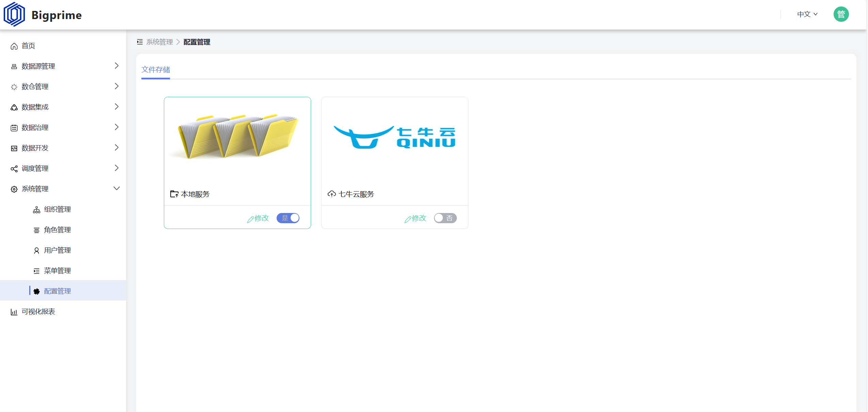Click the Bigprime title text

[57, 15]
